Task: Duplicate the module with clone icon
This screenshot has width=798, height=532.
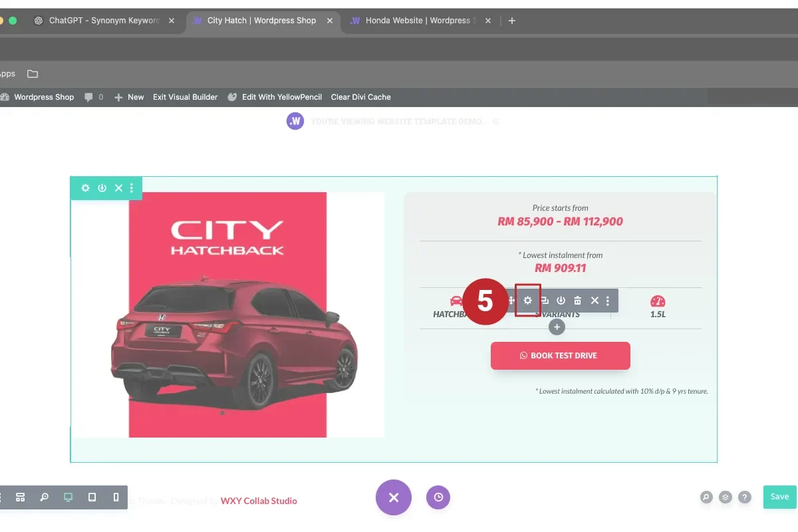Action: (545, 301)
